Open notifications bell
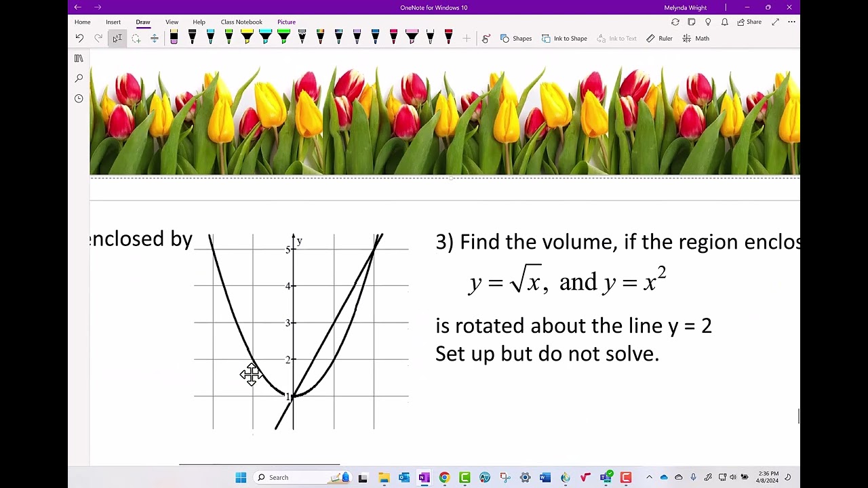 724,22
